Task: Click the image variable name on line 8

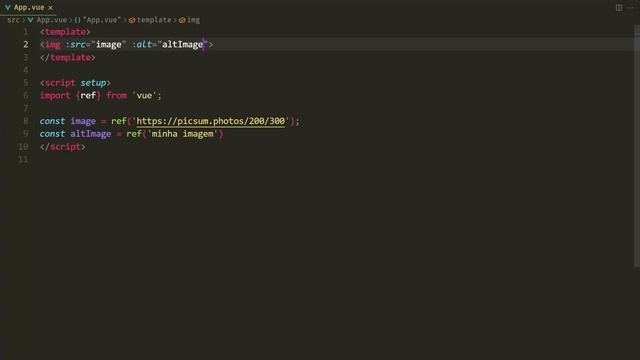Action: click(x=83, y=121)
